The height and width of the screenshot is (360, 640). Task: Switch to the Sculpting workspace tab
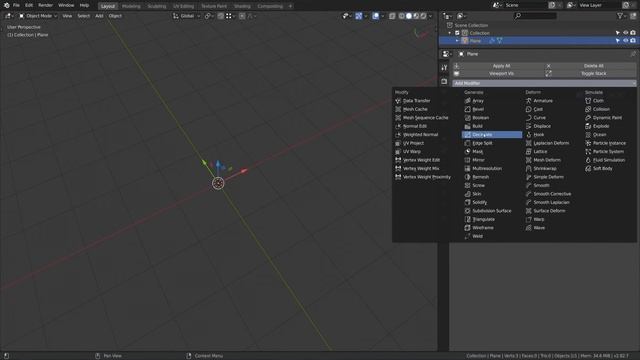(x=157, y=6)
